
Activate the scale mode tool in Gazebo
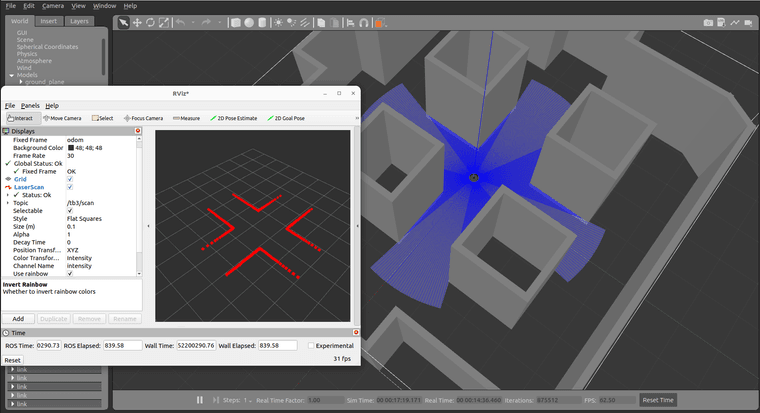[164, 23]
